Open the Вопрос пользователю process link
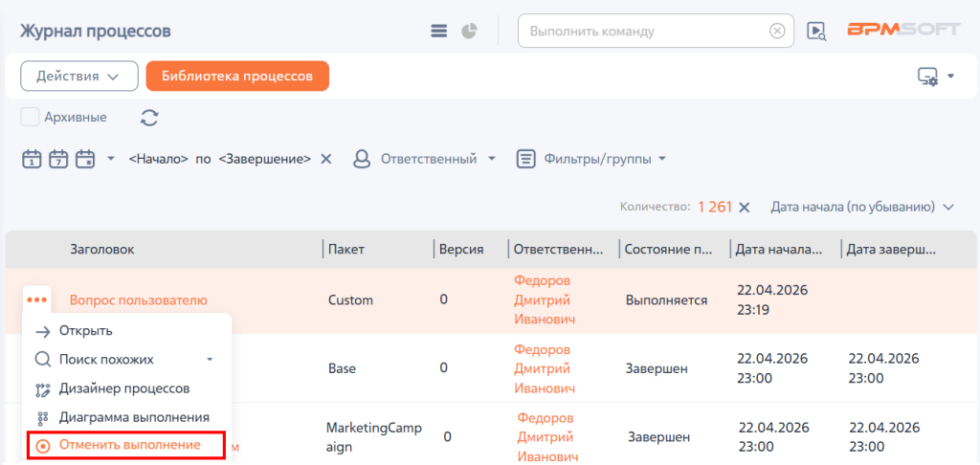The image size is (980, 465). point(138,300)
